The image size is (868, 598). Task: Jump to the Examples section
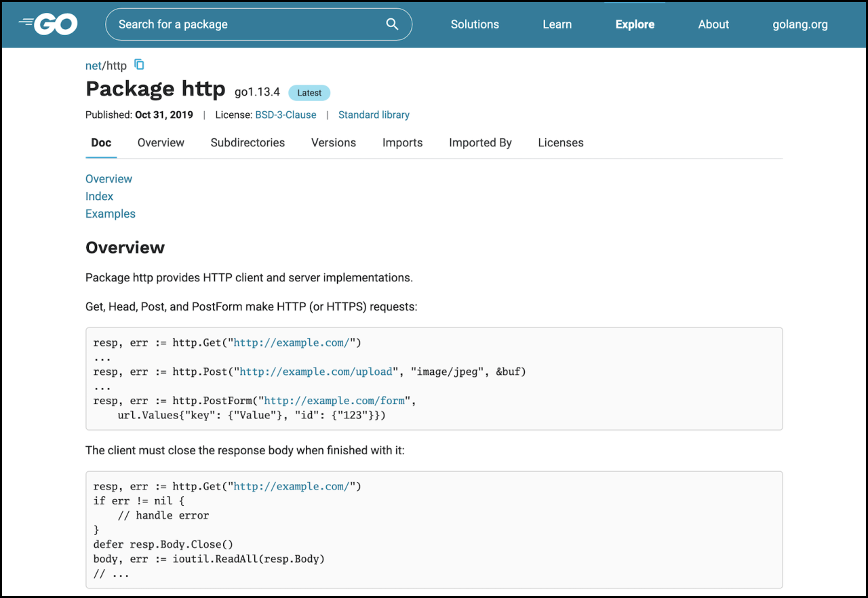[110, 213]
